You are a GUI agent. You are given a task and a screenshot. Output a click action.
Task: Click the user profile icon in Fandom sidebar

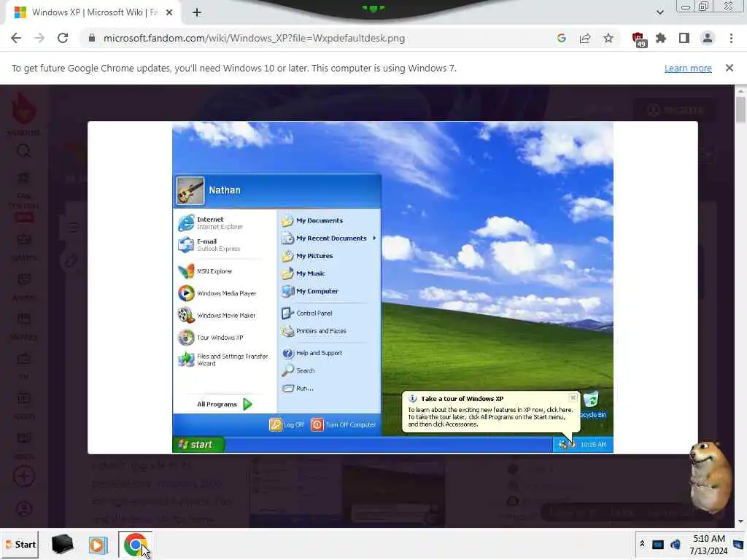[24, 509]
